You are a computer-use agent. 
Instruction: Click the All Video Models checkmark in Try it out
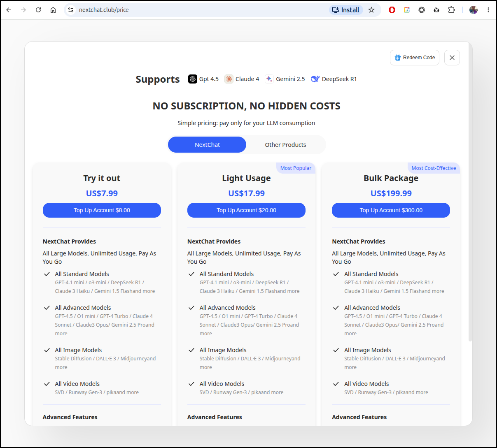(x=47, y=384)
